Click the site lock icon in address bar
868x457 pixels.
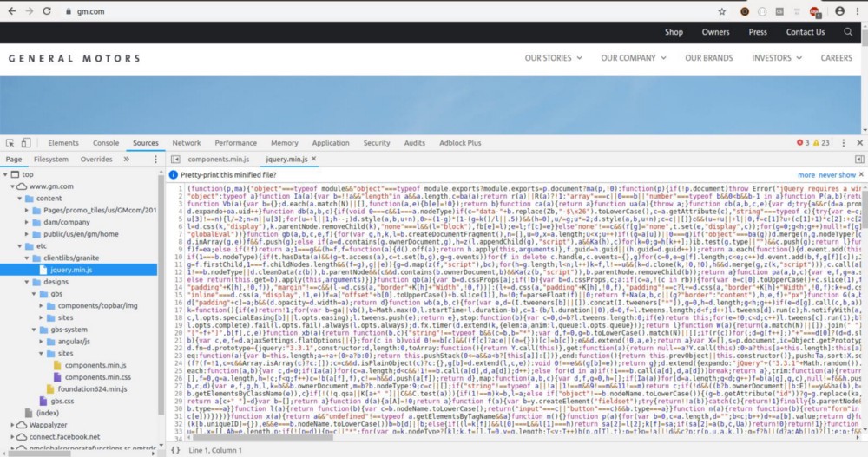[68, 11]
